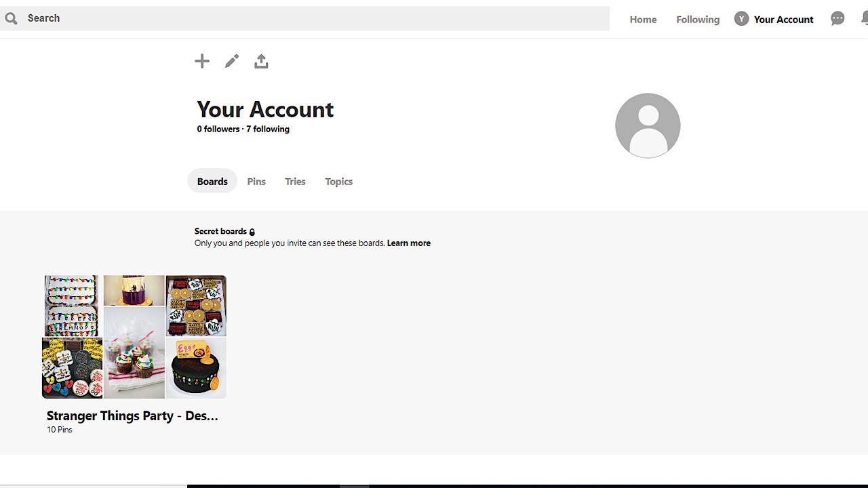
Task: Open Following in top navigation
Action: pos(697,20)
